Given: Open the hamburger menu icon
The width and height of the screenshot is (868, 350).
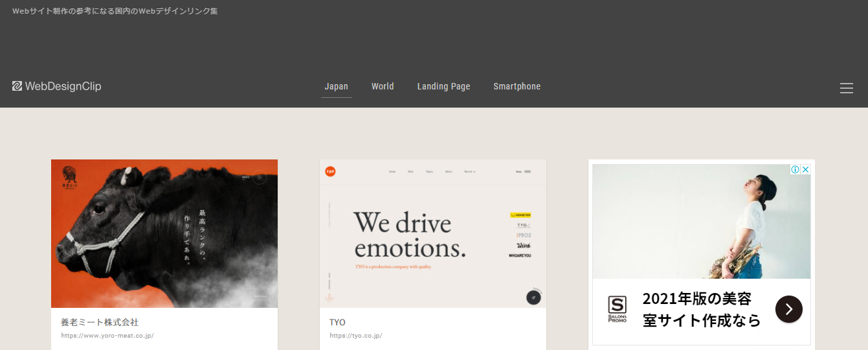Looking at the screenshot, I should coord(846,88).
